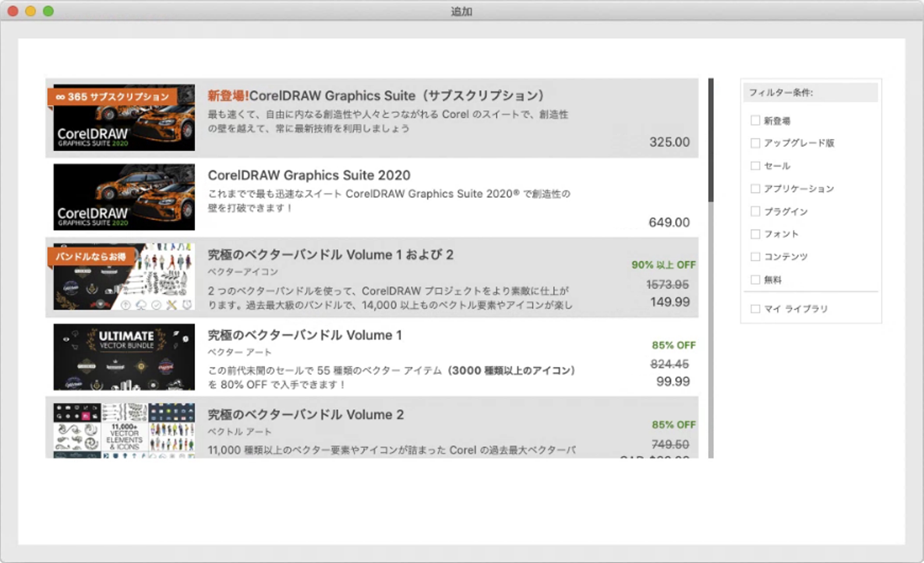The image size is (924, 563).
Task: Click the product list vertical scrollbar
Action: pyautogui.click(x=711, y=141)
